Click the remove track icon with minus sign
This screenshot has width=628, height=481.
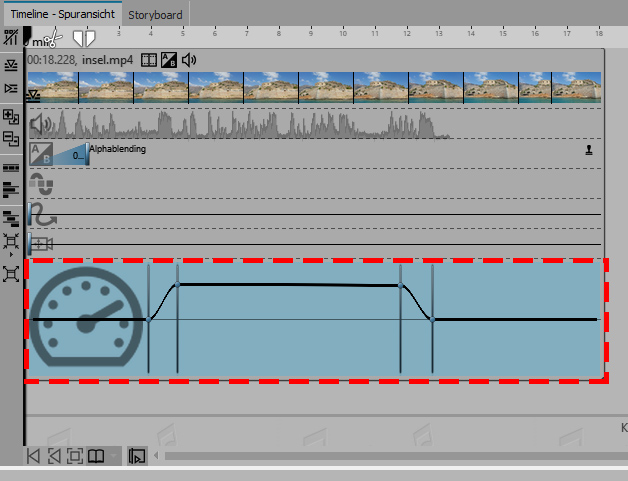pos(11,139)
